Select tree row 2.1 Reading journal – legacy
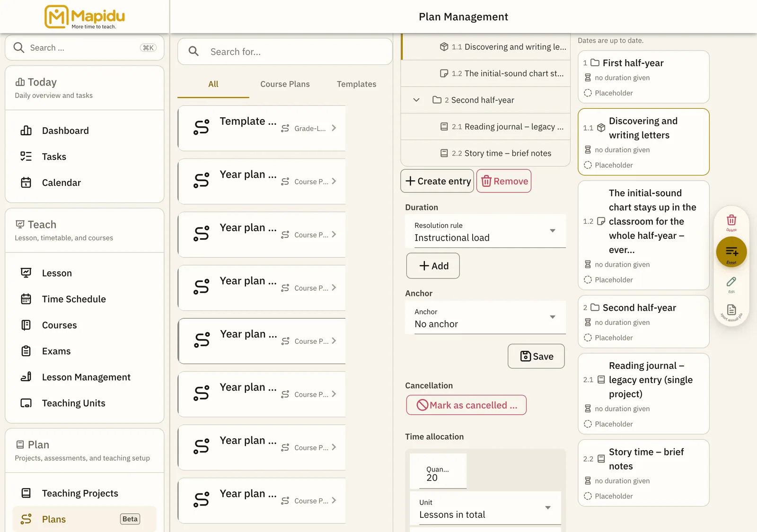The width and height of the screenshot is (757, 532). coord(486,127)
